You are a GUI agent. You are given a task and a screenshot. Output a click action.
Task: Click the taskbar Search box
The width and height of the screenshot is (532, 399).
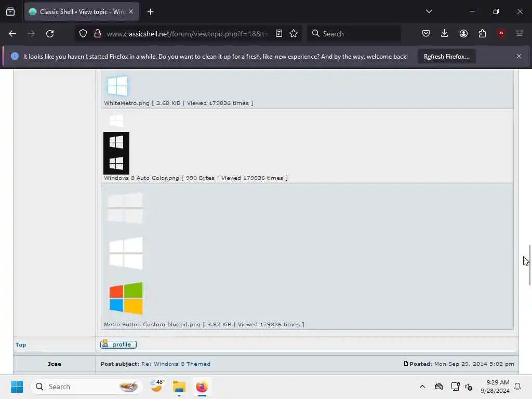coord(87,387)
